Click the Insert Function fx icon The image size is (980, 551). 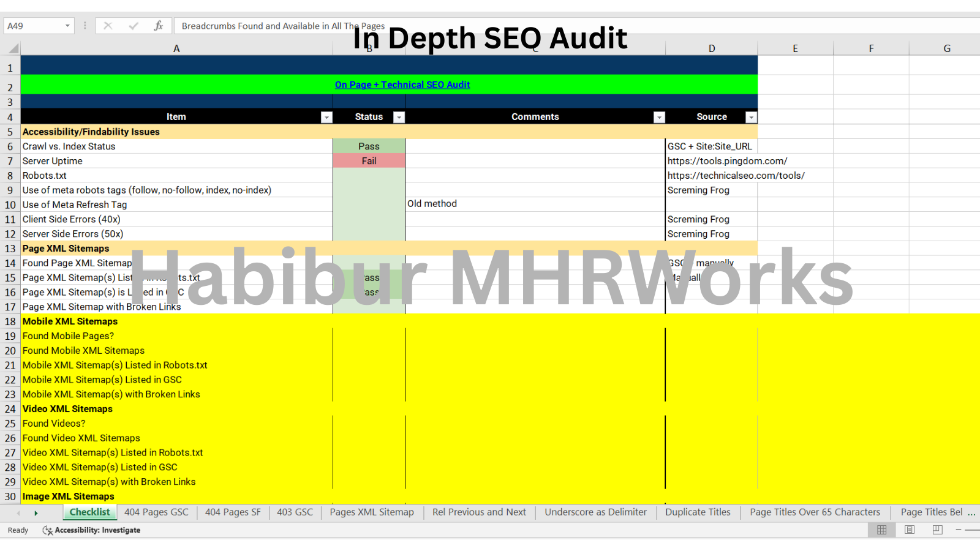point(158,26)
